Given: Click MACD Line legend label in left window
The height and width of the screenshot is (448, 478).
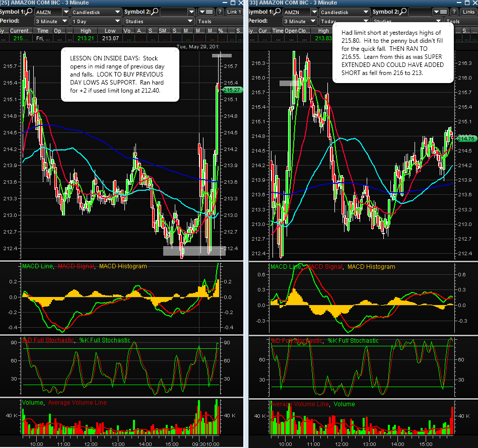Looking at the screenshot, I should 38,266.
